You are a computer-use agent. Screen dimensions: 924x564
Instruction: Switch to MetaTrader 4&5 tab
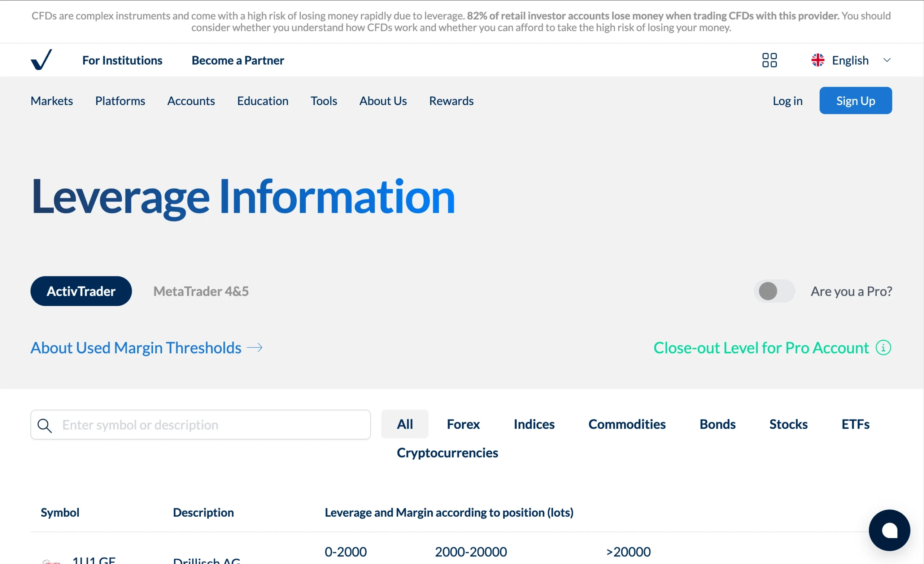pos(201,291)
